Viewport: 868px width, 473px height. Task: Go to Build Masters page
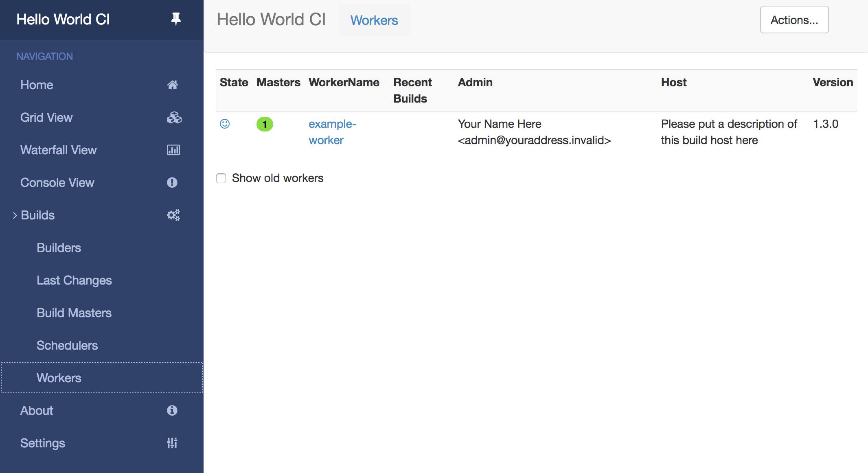[74, 313]
